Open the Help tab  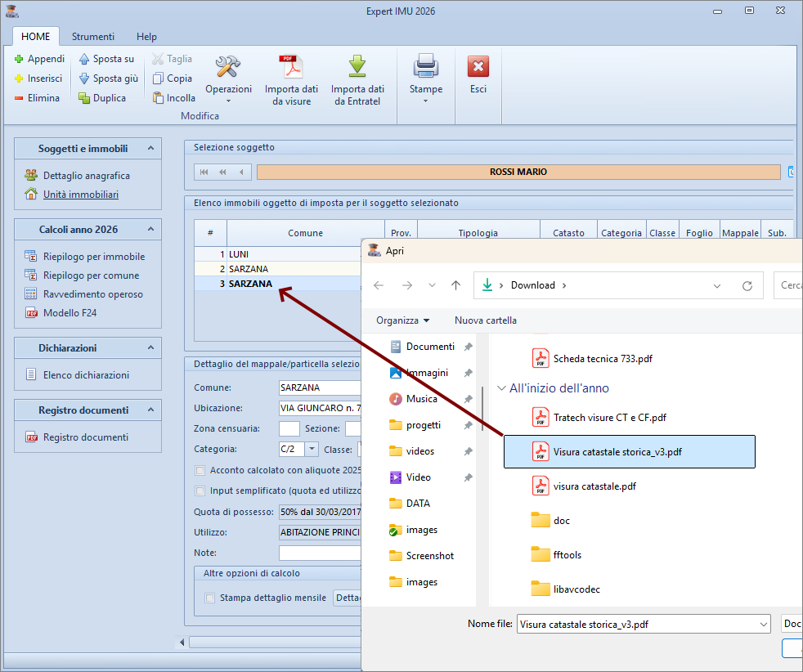(146, 37)
